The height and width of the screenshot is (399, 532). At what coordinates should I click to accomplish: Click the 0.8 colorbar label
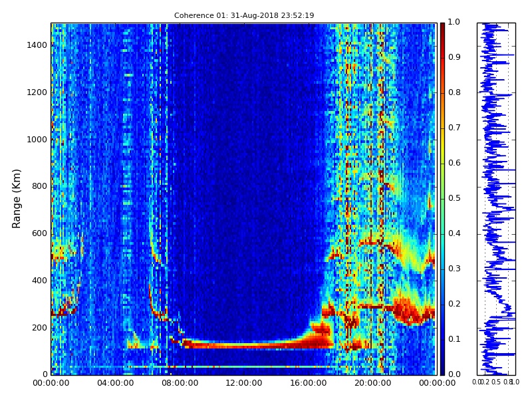pyautogui.click(x=454, y=92)
